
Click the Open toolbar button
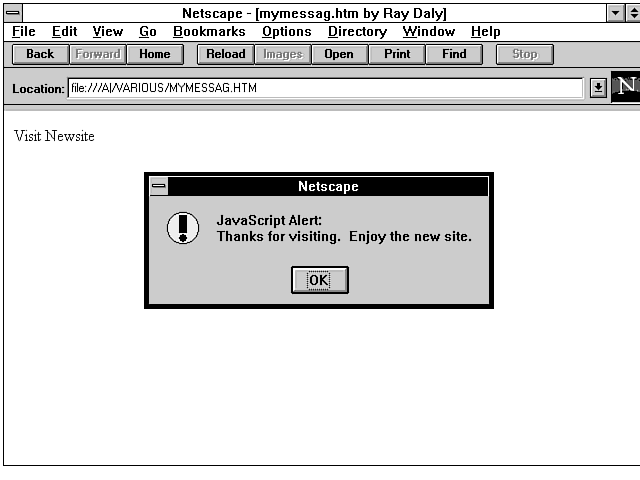click(339, 54)
